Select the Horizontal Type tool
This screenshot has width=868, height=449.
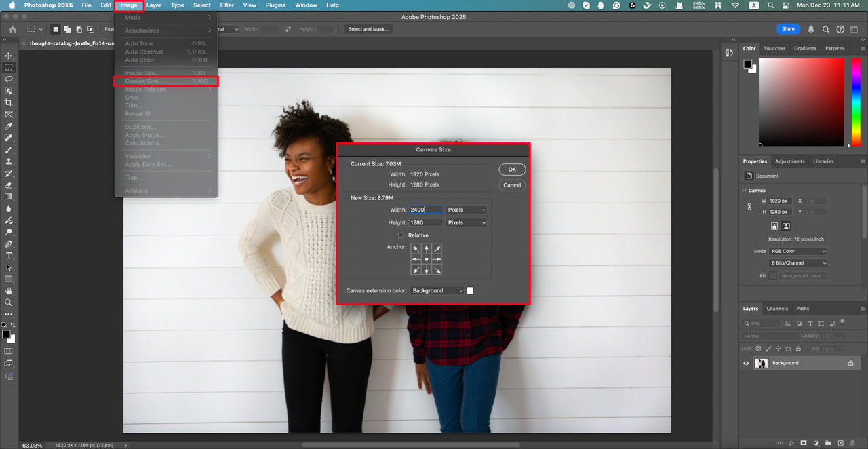[x=9, y=256]
